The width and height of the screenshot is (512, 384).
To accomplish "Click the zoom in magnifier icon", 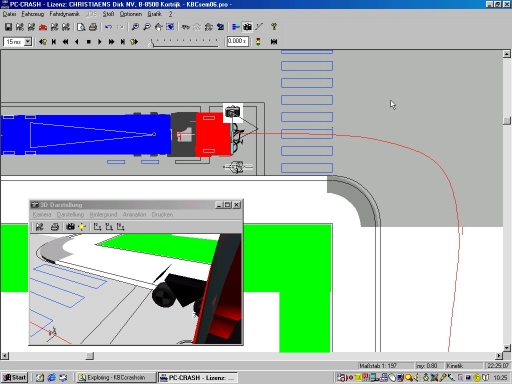I will [x=135, y=27].
